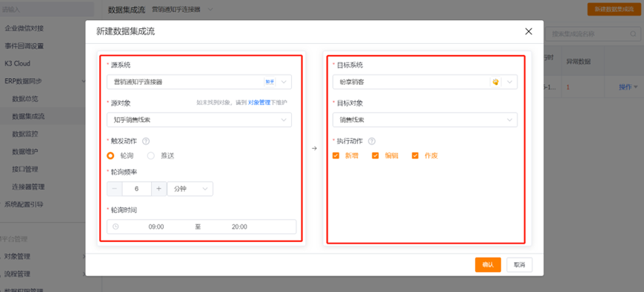Screen dimensions: 644x292
Task: Click the 09:00 start time field
Action: tap(156, 226)
